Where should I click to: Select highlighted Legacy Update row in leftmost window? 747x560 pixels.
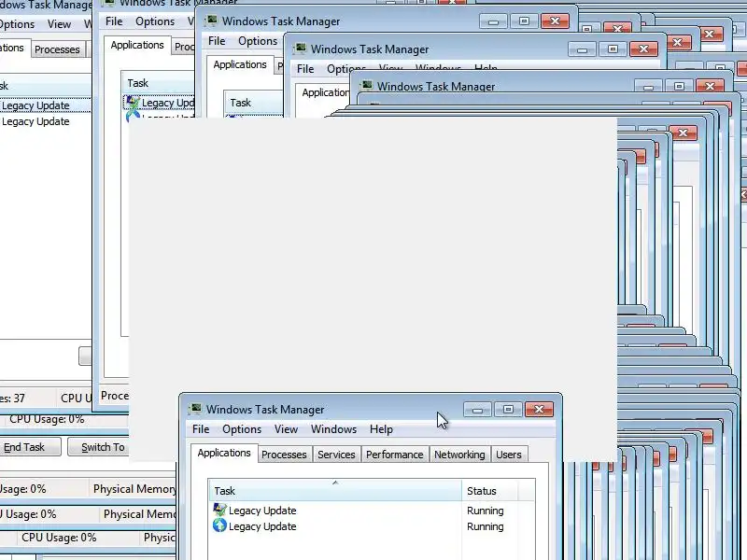45,105
